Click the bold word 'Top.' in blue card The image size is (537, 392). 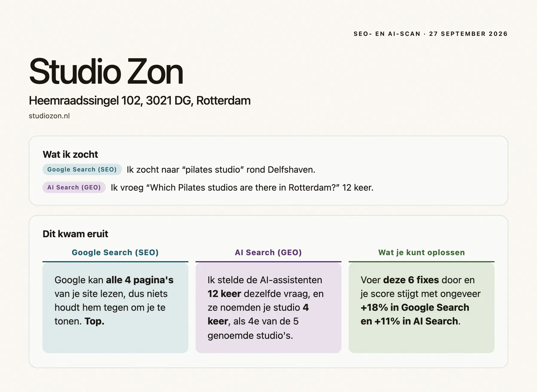click(94, 321)
